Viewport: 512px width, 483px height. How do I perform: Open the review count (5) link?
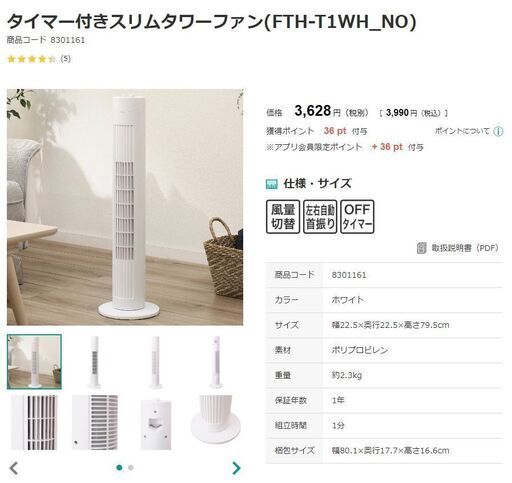coord(66,59)
